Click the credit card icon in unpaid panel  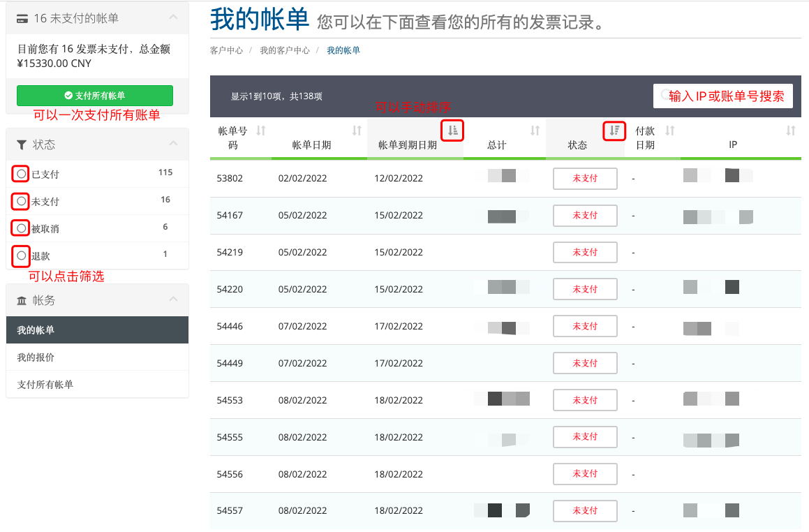[x=22, y=19]
